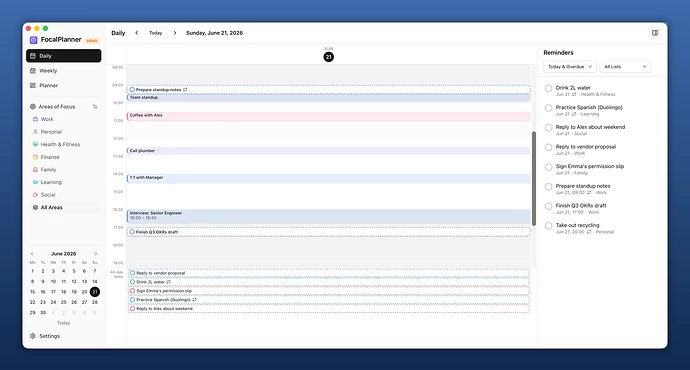Complete Practice Spanish (Duolingo) reminder
The image size is (690, 370).
click(x=548, y=108)
